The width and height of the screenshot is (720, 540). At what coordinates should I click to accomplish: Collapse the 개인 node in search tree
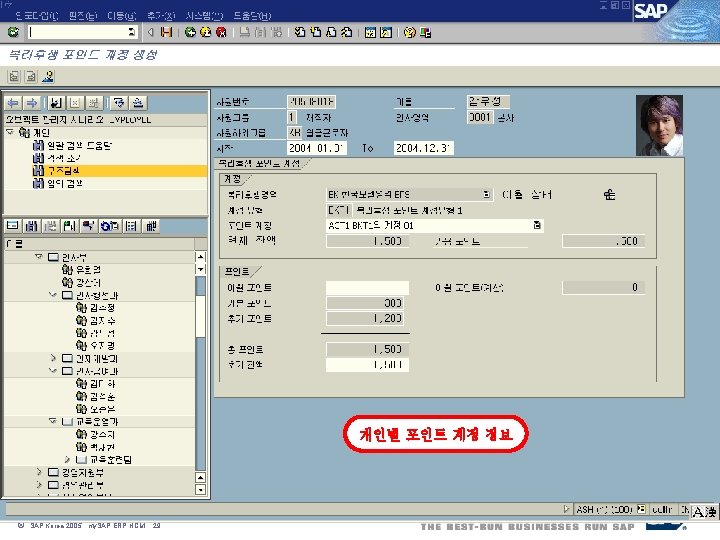pyautogui.click(x=10, y=132)
